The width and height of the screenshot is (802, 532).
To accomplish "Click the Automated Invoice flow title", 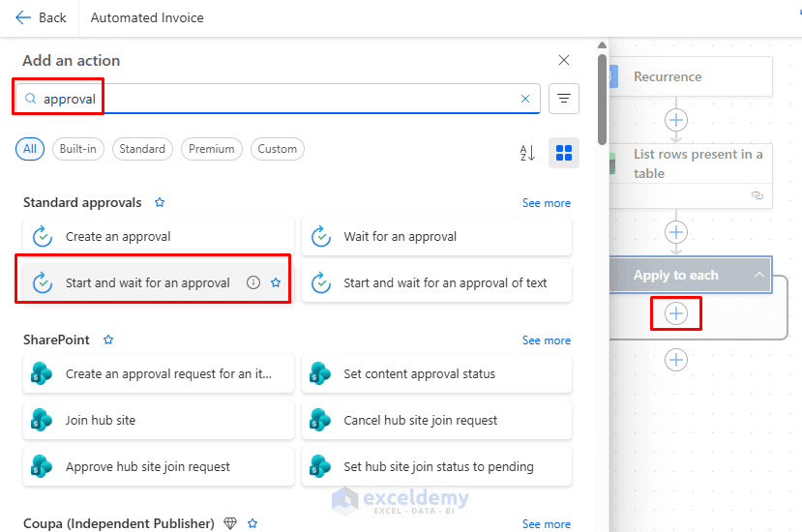I will pos(147,18).
